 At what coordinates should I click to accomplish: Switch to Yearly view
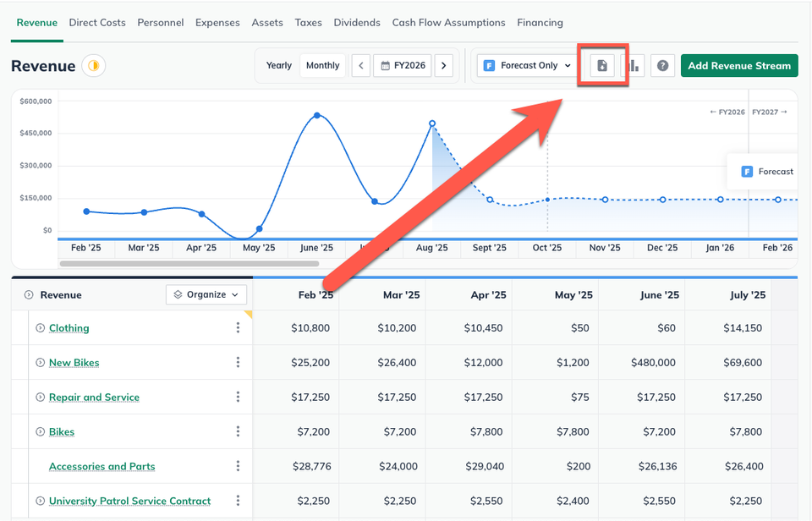278,66
